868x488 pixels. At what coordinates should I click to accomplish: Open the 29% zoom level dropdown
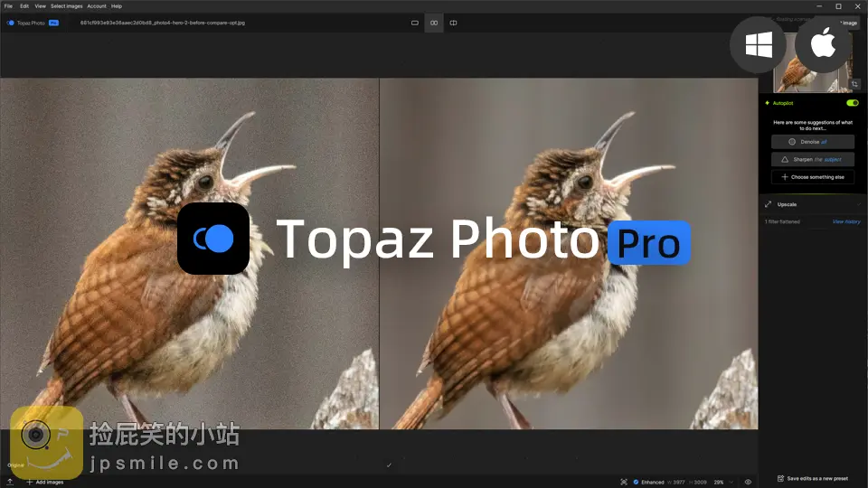pyautogui.click(x=722, y=482)
